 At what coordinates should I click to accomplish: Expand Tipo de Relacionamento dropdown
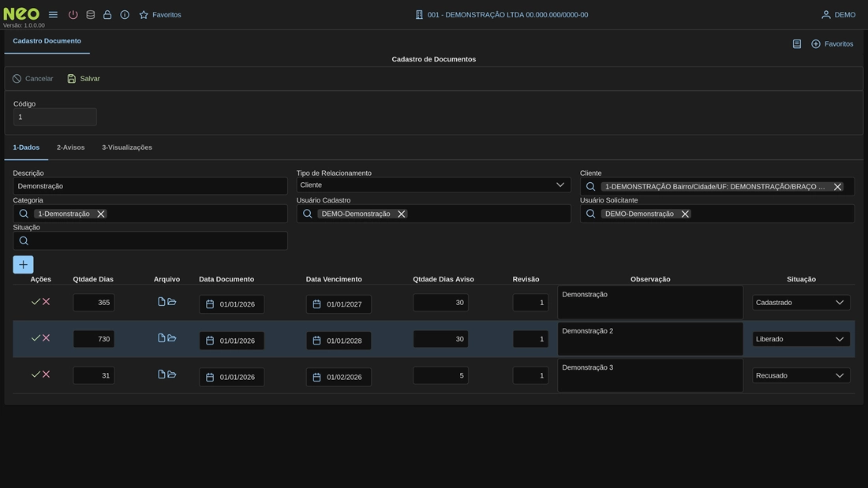(x=559, y=185)
